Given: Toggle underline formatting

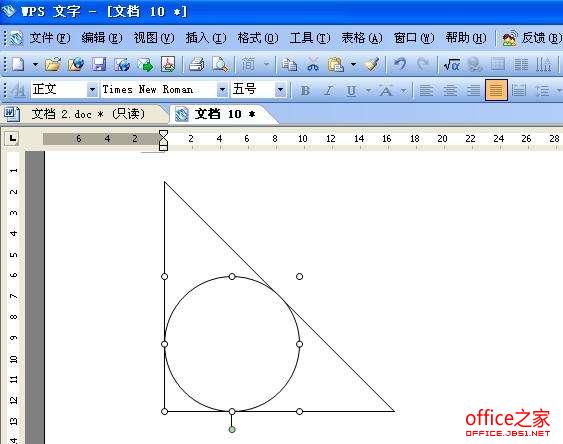Looking at the screenshot, I should pos(351,90).
